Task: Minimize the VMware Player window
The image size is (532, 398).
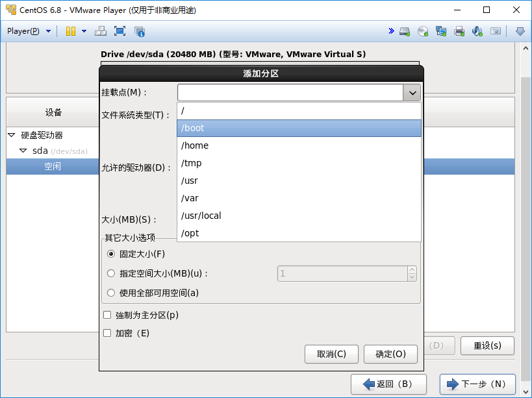Action: point(457,10)
